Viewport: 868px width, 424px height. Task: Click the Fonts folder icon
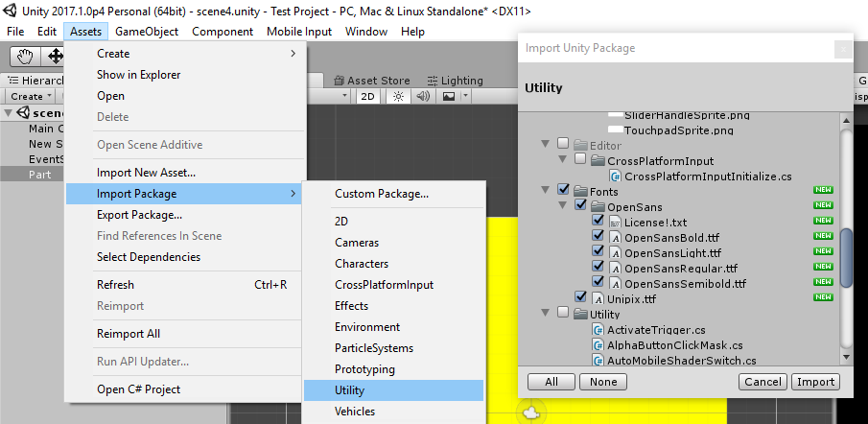[580, 192]
